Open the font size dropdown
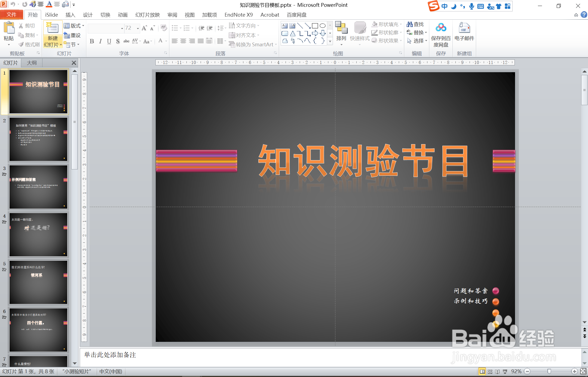This screenshot has height=377, width=588. coord(138,28)
